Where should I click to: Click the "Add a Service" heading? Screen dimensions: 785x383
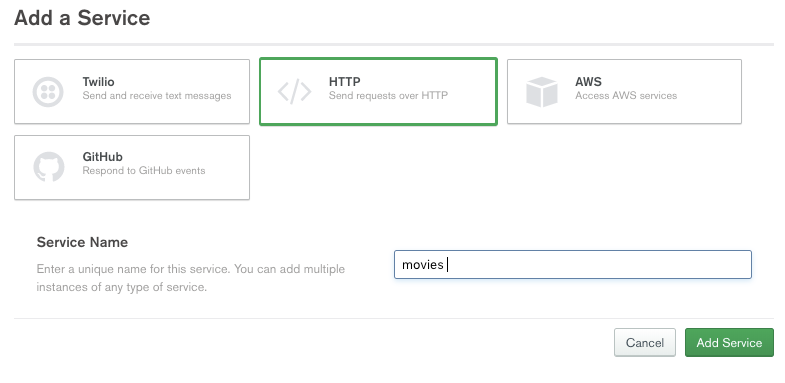point(82,18)
